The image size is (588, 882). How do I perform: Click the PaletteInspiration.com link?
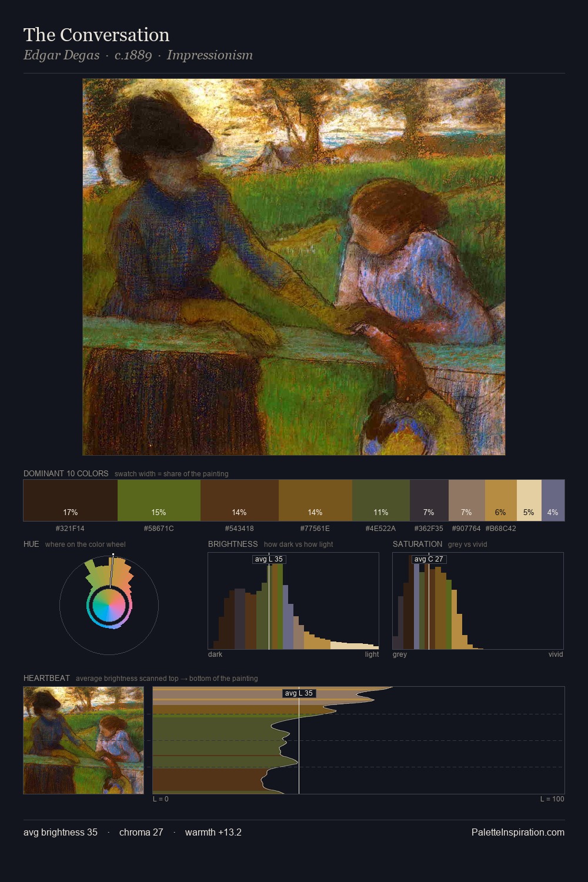click(518, 832)
